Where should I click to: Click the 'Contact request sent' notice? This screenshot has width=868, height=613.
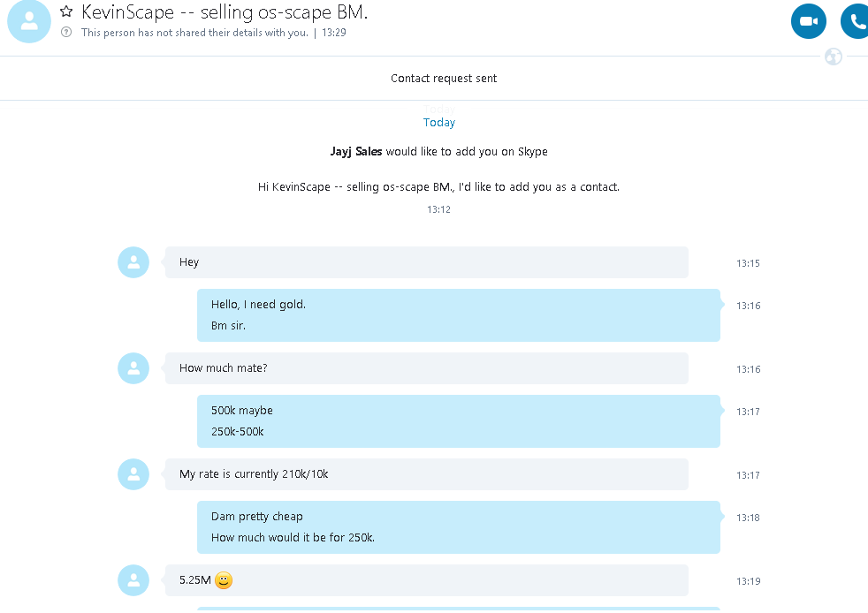pyautogui.click(x=444, y=79)
